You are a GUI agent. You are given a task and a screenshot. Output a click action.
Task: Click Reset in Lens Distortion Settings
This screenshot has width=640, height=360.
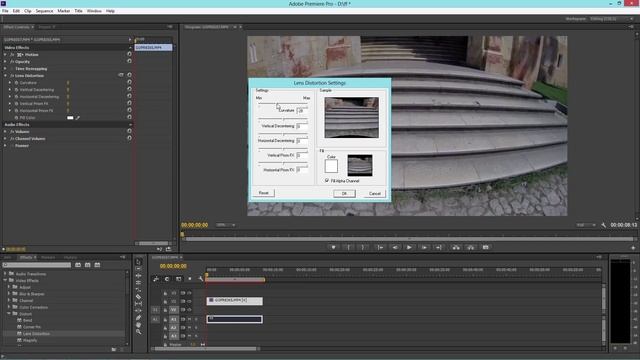tap(264, 193)
